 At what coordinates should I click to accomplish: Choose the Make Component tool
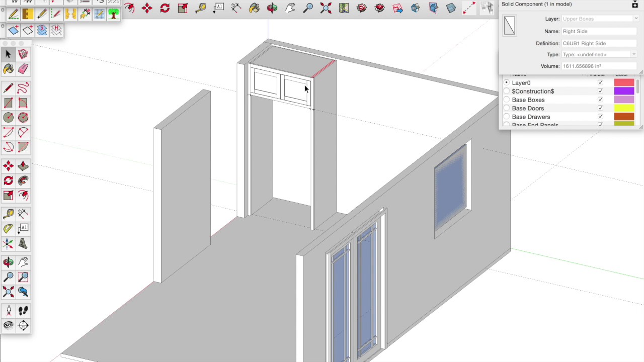coord(23,54)
